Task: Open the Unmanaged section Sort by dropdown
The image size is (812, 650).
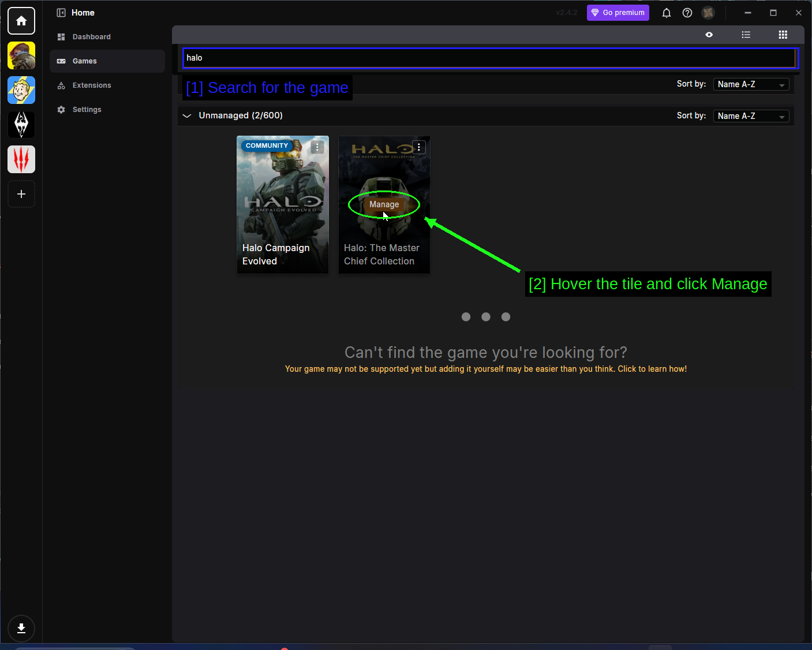Action: coord(751,116)
